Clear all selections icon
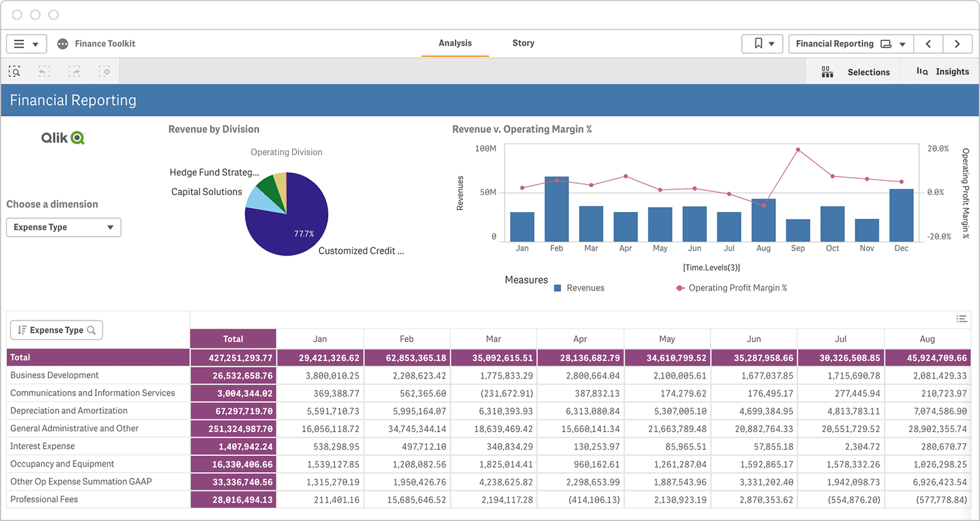The image size is (980, 521). tap(105, 72)
